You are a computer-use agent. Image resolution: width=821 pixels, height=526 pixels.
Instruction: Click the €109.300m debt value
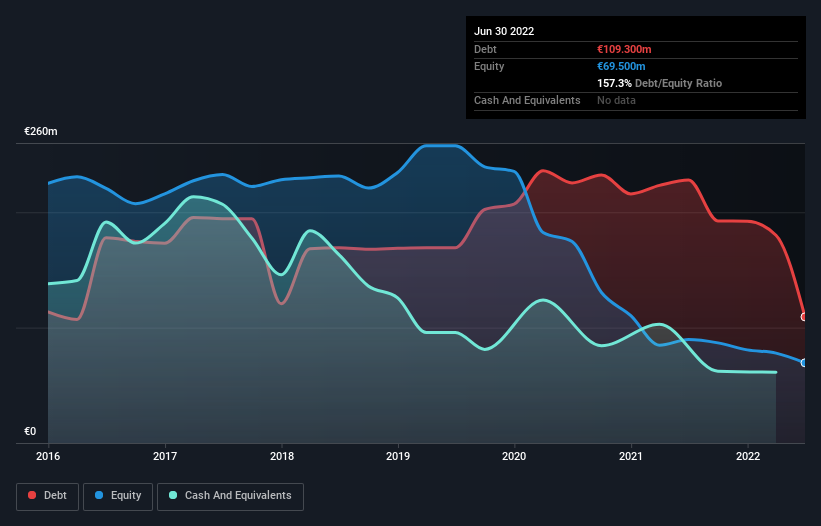624,49
